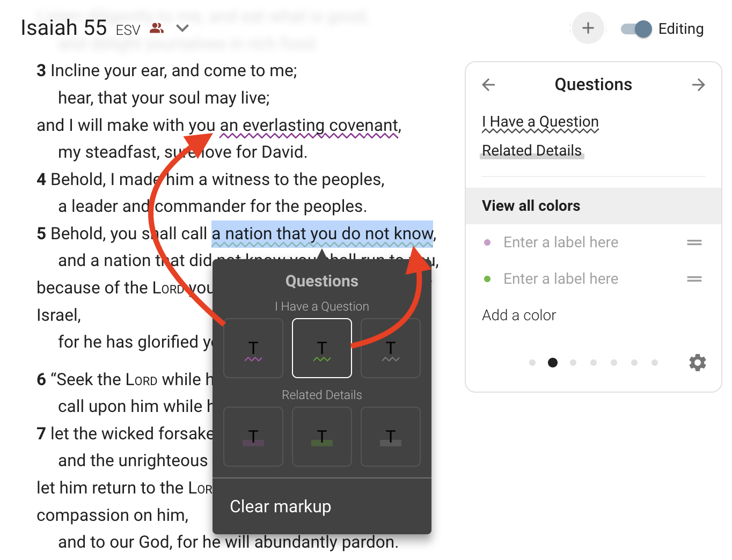Click the second Enter a label here field
732x560 pixels.
(561, 279)
